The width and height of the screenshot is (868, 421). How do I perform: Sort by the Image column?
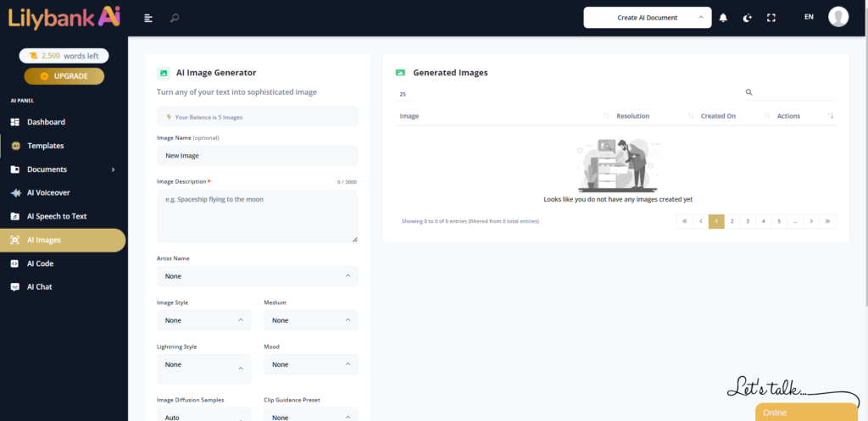click(504, 116)
